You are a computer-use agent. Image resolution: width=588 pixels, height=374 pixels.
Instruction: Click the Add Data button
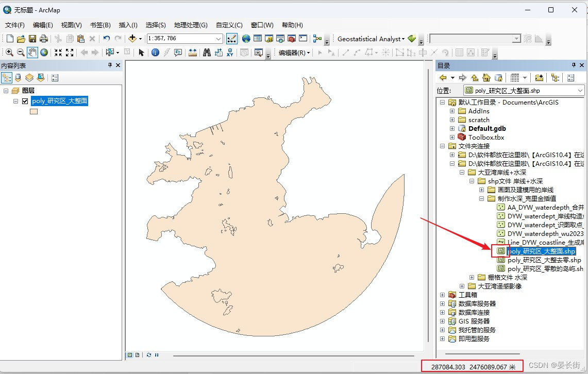tap(132, 39)
